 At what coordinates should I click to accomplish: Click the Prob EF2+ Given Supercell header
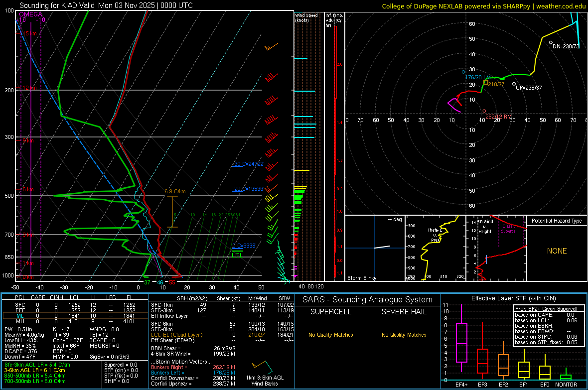coord(546,309)
